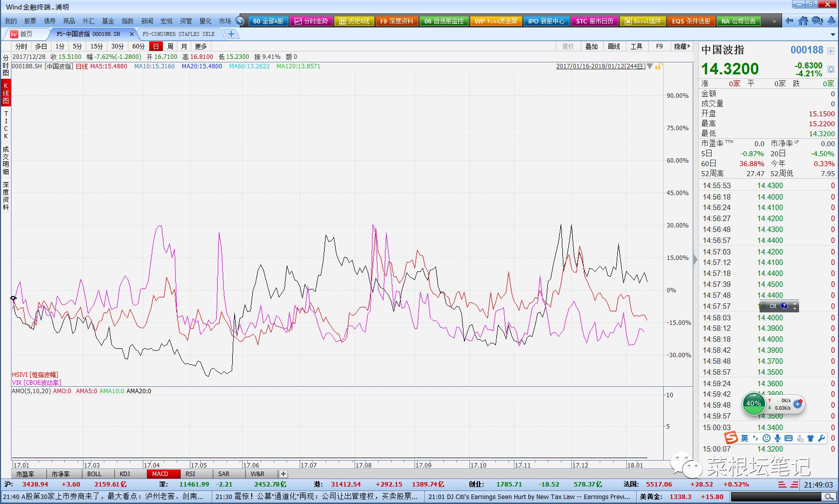Collapse right panel via splitter arrow
The width and height of the screenshot is (839, 504).
point(695,260)
